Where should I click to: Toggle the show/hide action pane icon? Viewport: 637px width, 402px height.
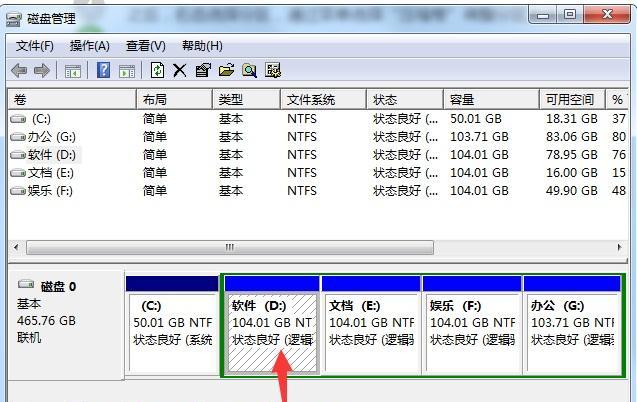pos(127,71)
